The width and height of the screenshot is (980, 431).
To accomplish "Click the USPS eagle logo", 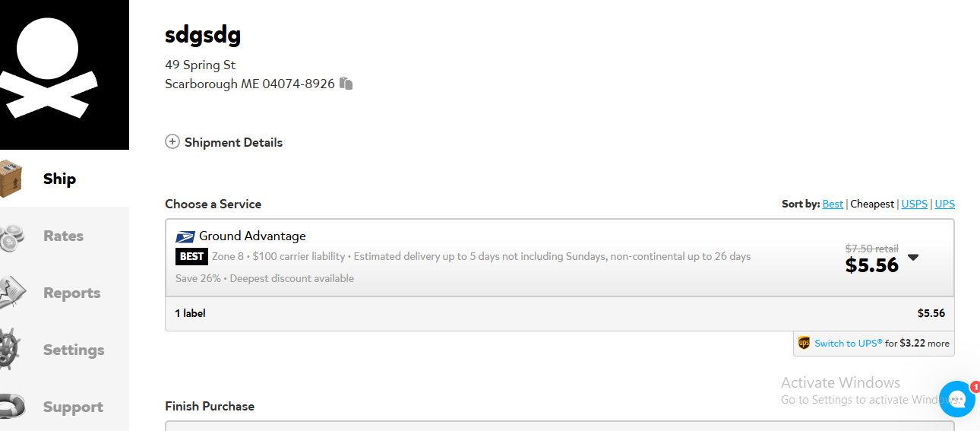I will 185,236.
